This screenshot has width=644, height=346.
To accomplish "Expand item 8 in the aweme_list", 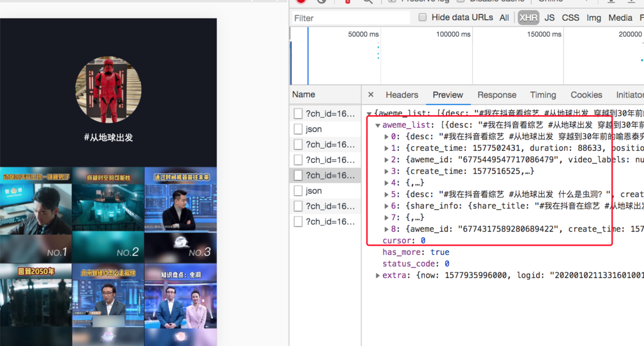I will click(x=386, y=229).
